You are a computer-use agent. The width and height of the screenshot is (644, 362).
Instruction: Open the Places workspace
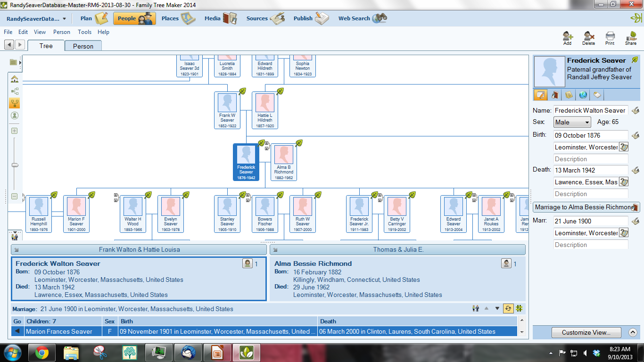click(x=178, y=18)
